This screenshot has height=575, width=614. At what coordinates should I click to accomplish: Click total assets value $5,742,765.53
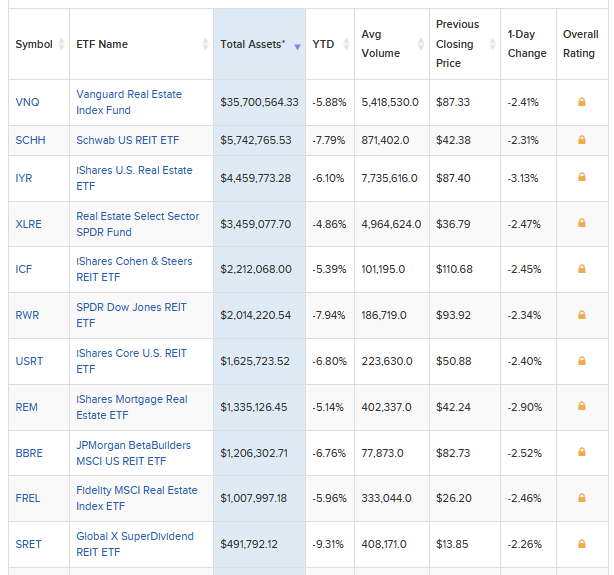pos(256,140)
